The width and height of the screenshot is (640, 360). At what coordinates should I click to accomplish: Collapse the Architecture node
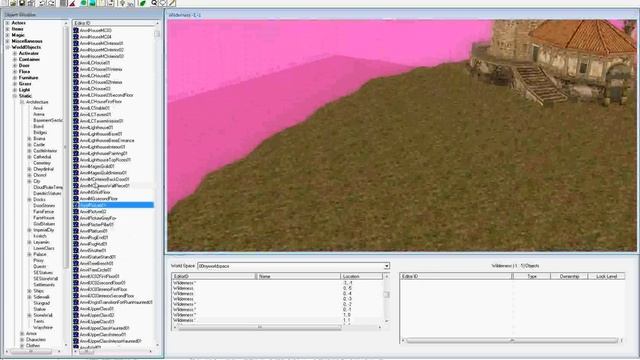(22, 102)
